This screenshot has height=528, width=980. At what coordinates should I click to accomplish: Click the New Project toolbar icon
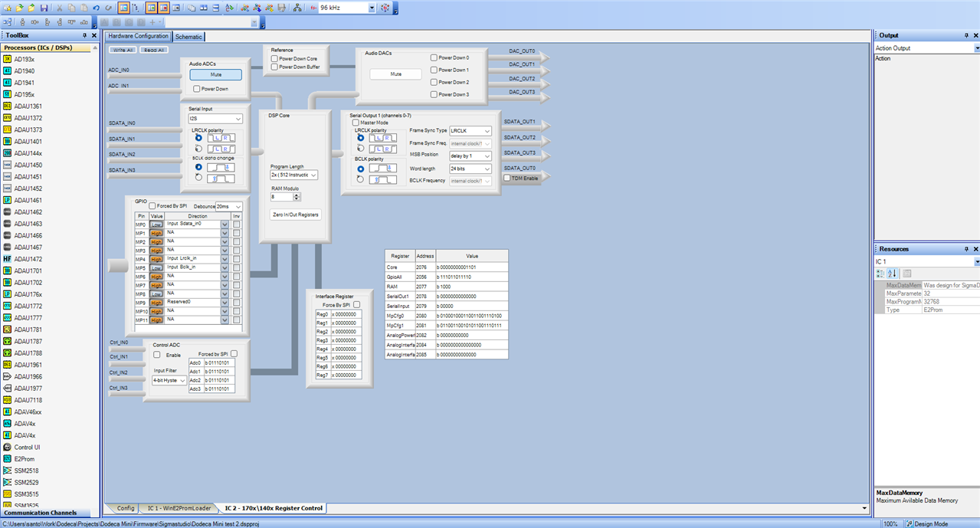(x=7, y=8)
